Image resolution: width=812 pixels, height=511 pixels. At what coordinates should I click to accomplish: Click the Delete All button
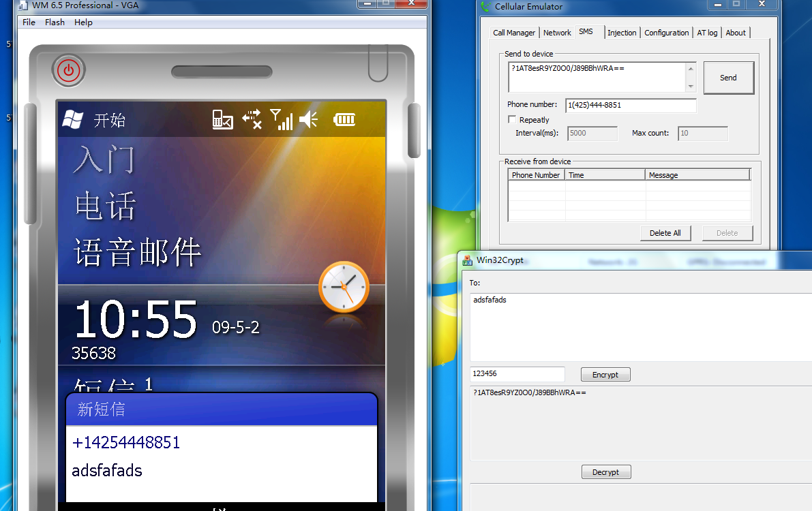coord(665,233)
